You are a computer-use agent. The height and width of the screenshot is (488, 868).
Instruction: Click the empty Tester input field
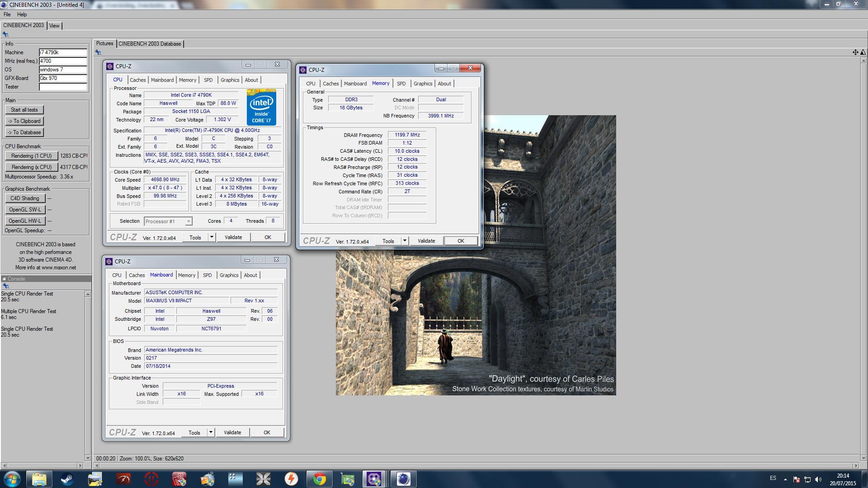[x=63, y=87]
